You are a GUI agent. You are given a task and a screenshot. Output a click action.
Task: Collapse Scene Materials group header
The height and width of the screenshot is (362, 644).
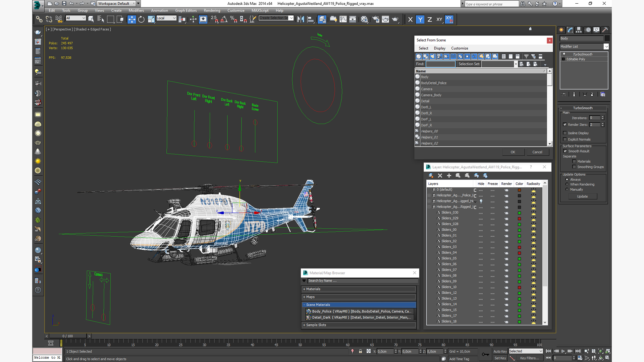pyautogui.click(x=359, y=305)
